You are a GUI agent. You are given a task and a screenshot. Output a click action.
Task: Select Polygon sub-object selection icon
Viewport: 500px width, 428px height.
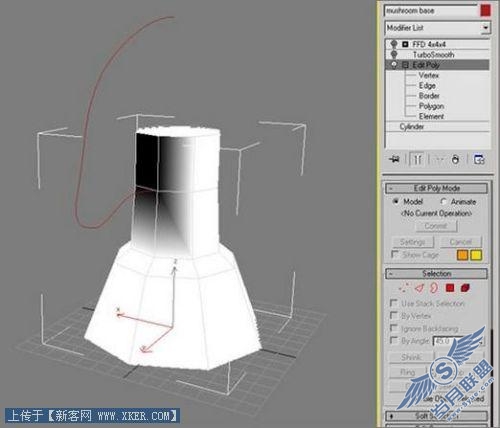click(x=450, y=288)
